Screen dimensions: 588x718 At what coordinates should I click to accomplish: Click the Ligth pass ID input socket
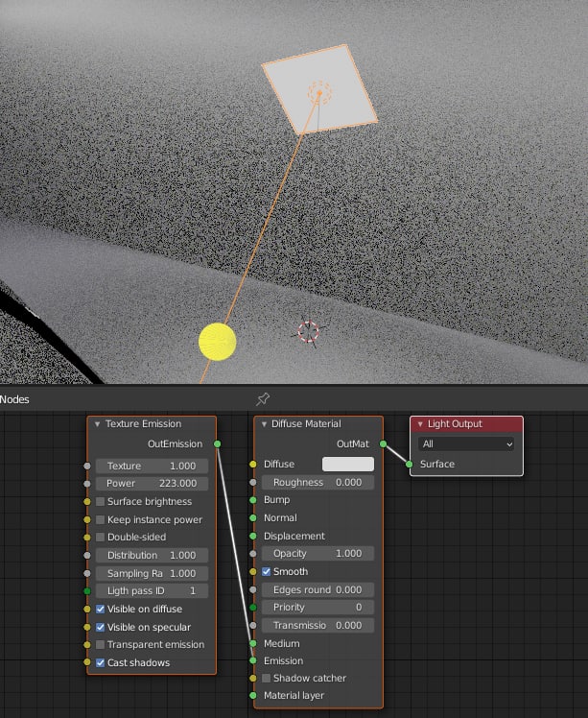pyautogui.click(x=87, y=591)
